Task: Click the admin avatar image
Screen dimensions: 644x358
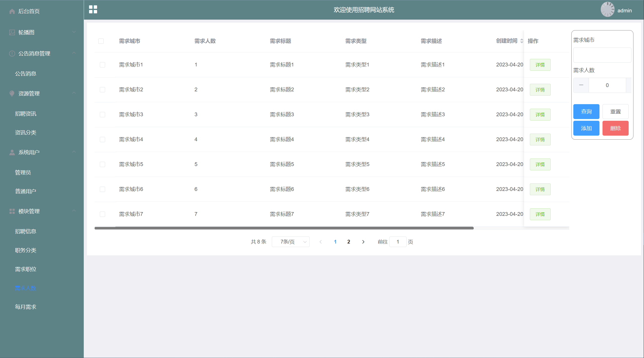Action: point(608,10)
